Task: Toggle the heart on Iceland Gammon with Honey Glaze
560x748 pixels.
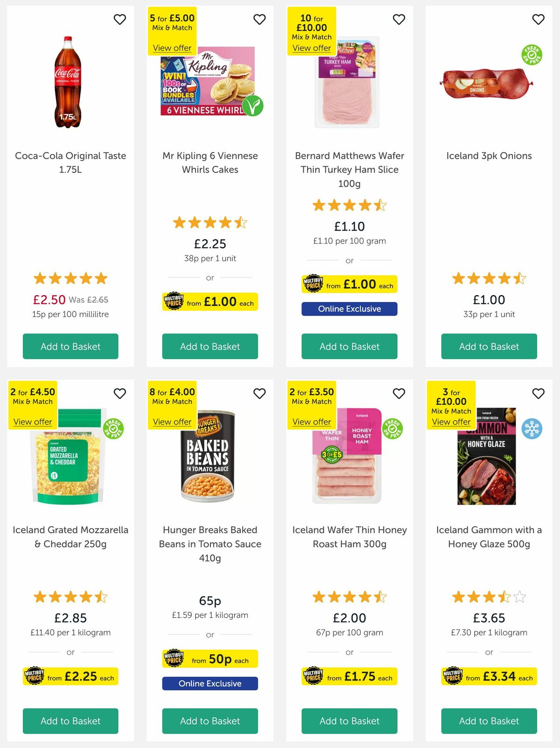Action: 538,394
